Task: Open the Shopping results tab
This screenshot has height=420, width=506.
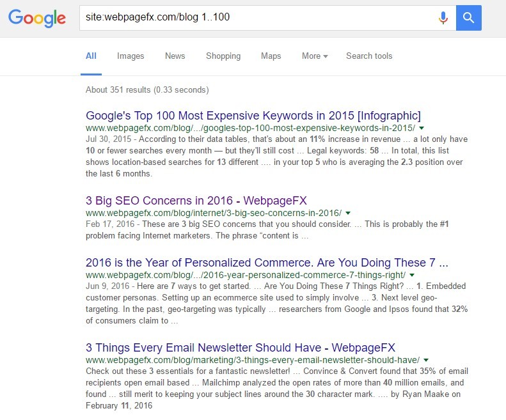Action: coord(223,56)
